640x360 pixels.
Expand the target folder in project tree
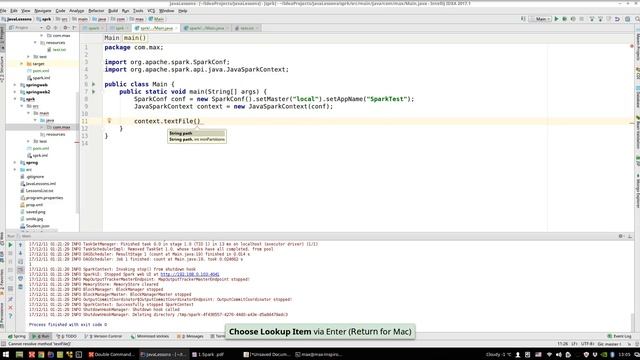point(22,64)
